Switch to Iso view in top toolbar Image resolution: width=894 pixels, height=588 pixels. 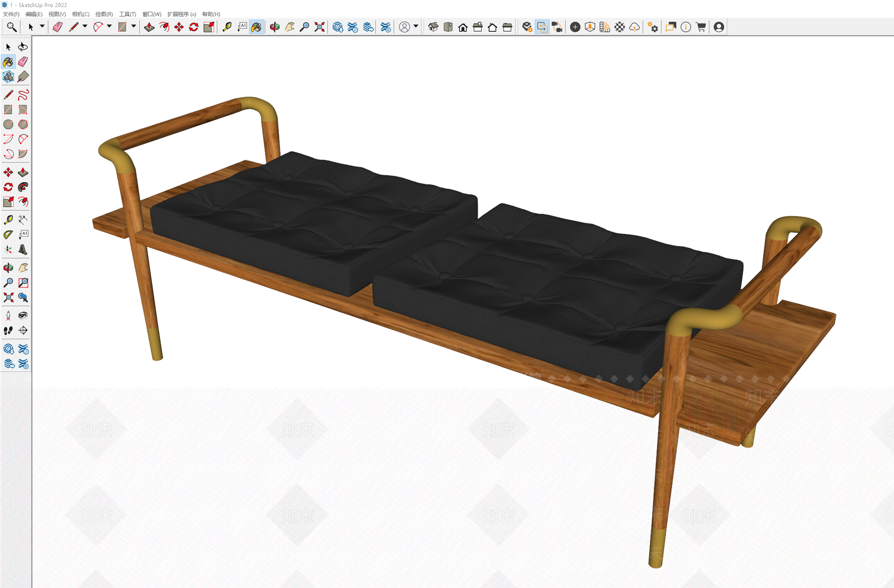[433, 27]
